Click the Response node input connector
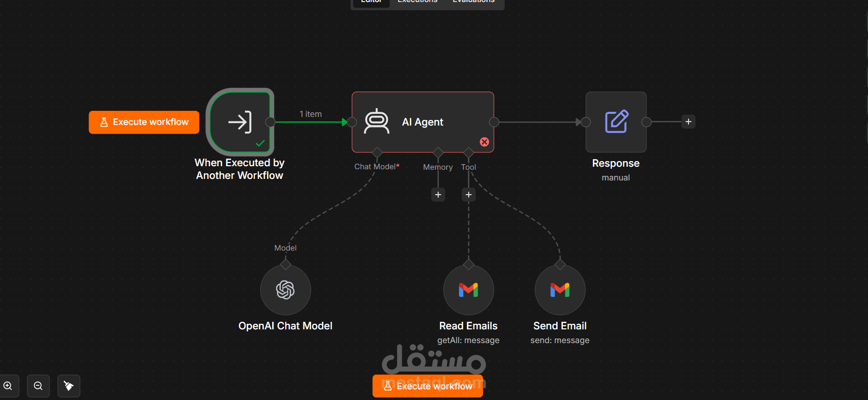The height and width of the screenshot is (400, 868). pos(586,122)
